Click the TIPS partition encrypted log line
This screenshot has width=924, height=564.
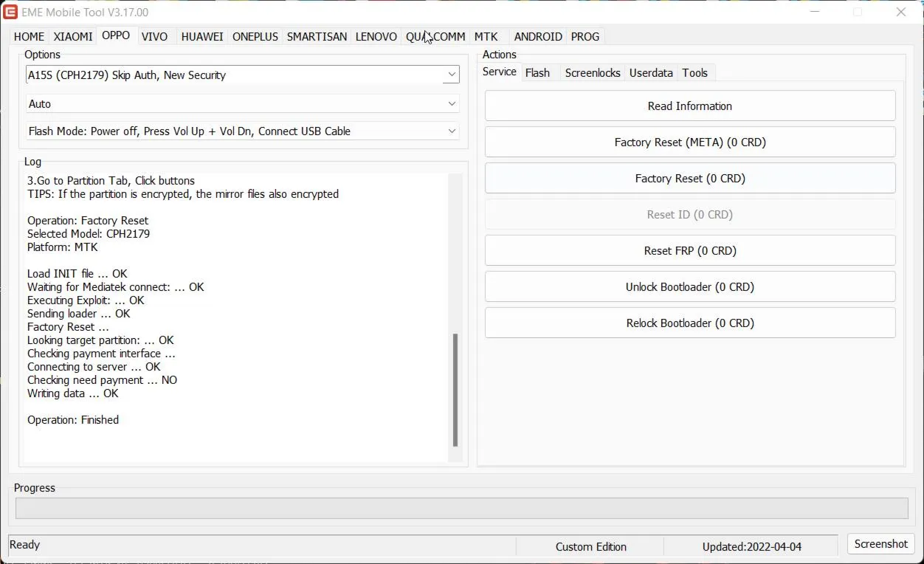click(183, 193)
